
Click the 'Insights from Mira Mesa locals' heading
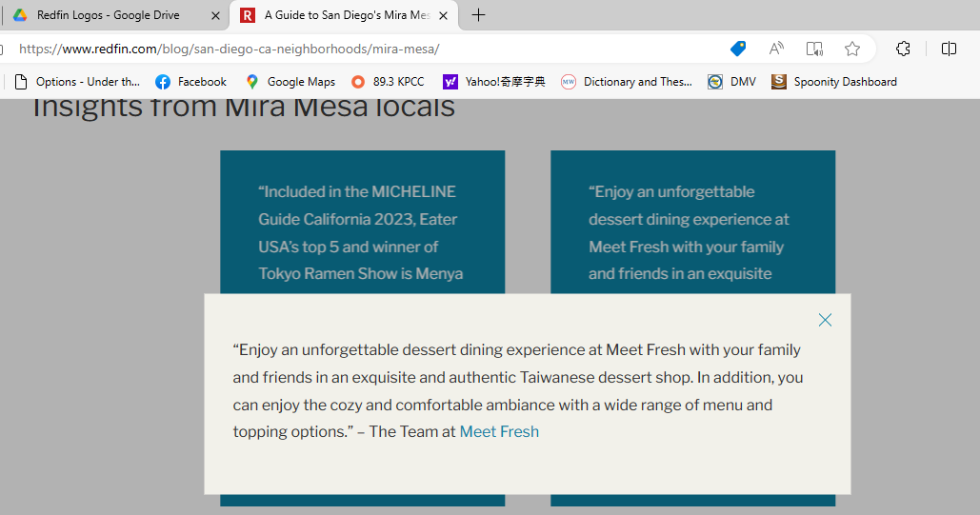point(243,108)
